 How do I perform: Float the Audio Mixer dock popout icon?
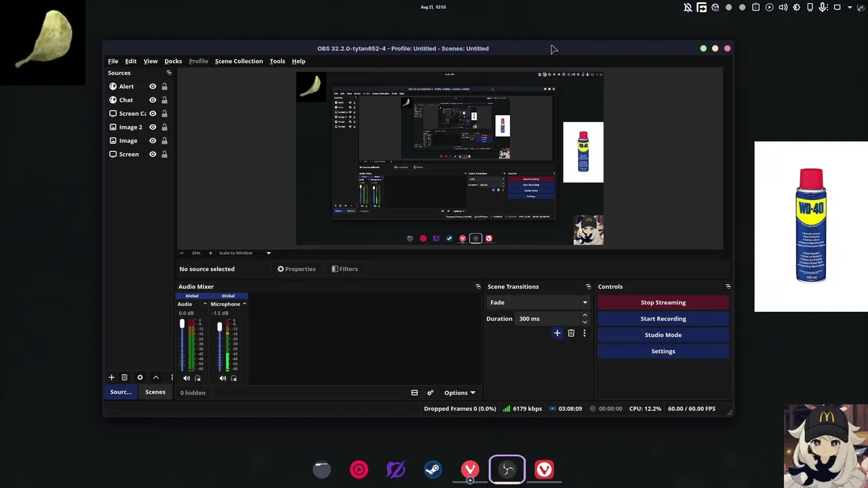coord(478,287)
